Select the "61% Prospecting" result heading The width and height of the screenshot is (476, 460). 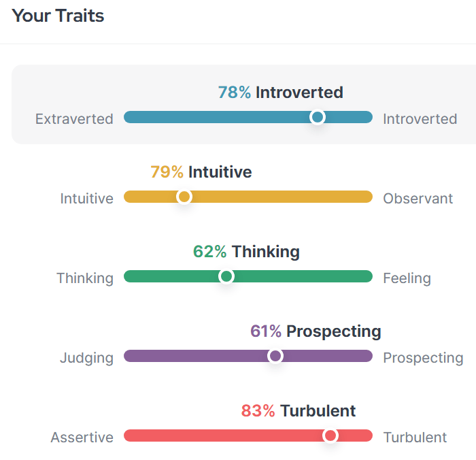(316, 331)
